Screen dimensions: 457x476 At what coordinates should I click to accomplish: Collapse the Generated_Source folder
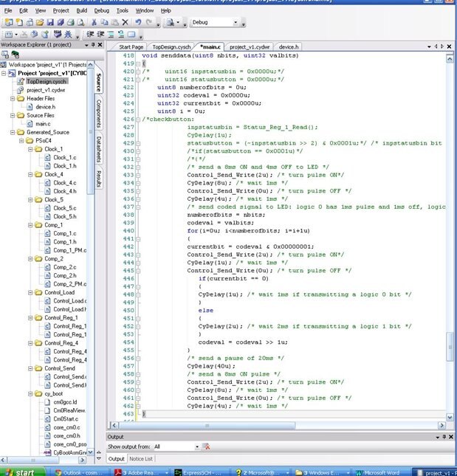(x=13, y=132)
